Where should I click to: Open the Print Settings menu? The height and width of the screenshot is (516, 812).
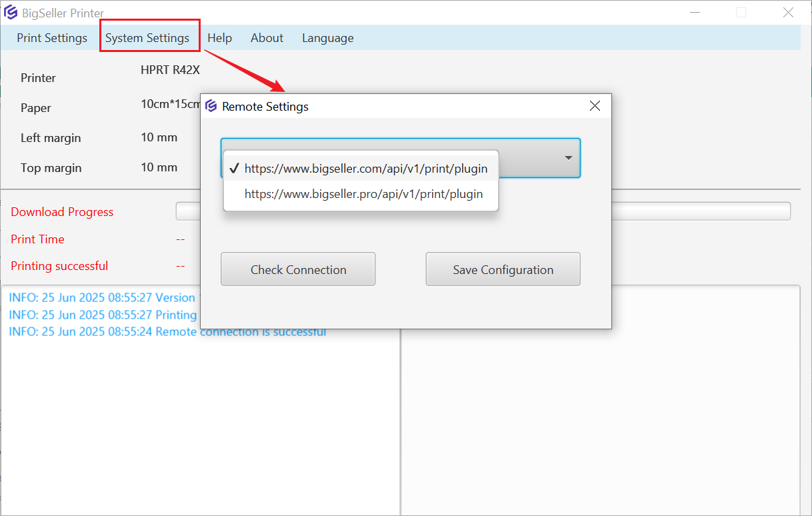click(x=52, y=38)
